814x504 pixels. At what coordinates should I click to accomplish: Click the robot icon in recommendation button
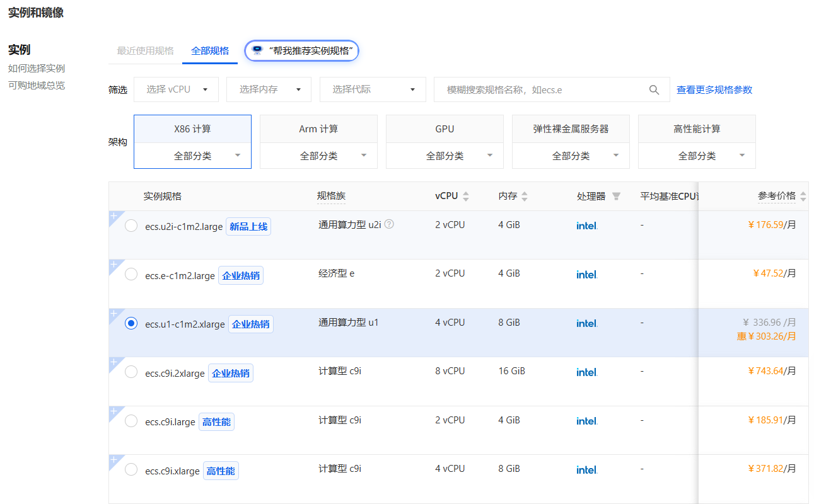tap(257, 51)
